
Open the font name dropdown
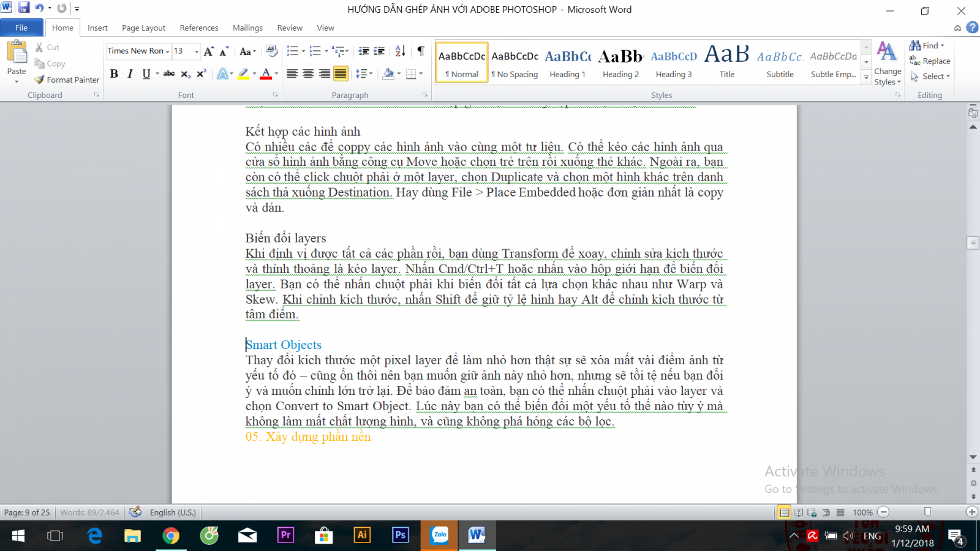[x=168, y=51]
